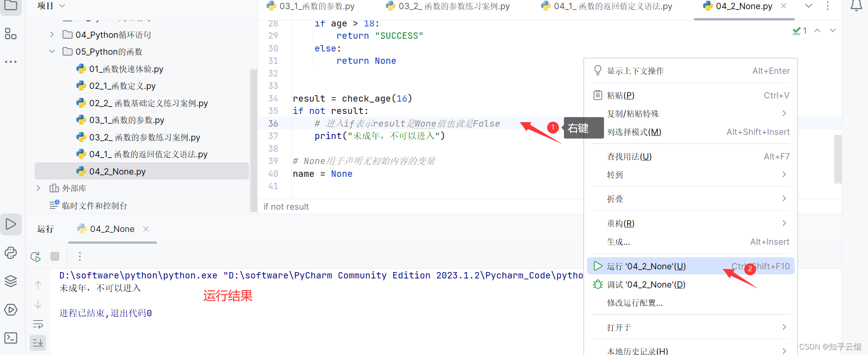The height and width of the screenshot is (355, 868).
Task: Click the External Libraries icon in tree
Action: (x=54, y=188)
